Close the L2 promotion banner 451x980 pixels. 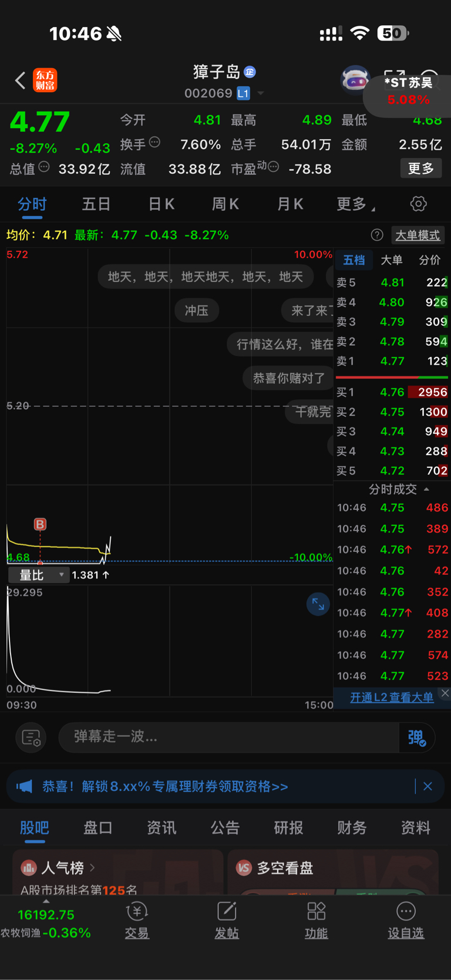click(x=445, y=693)
